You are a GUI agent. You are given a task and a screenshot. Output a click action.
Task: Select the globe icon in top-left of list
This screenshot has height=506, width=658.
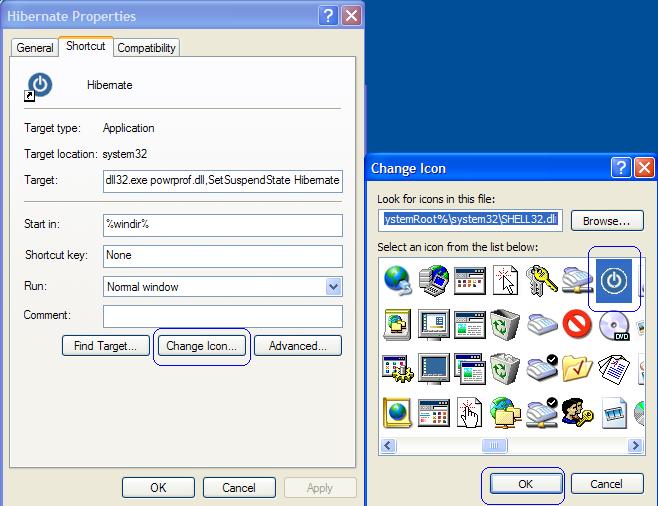click(x=397, y=279)
